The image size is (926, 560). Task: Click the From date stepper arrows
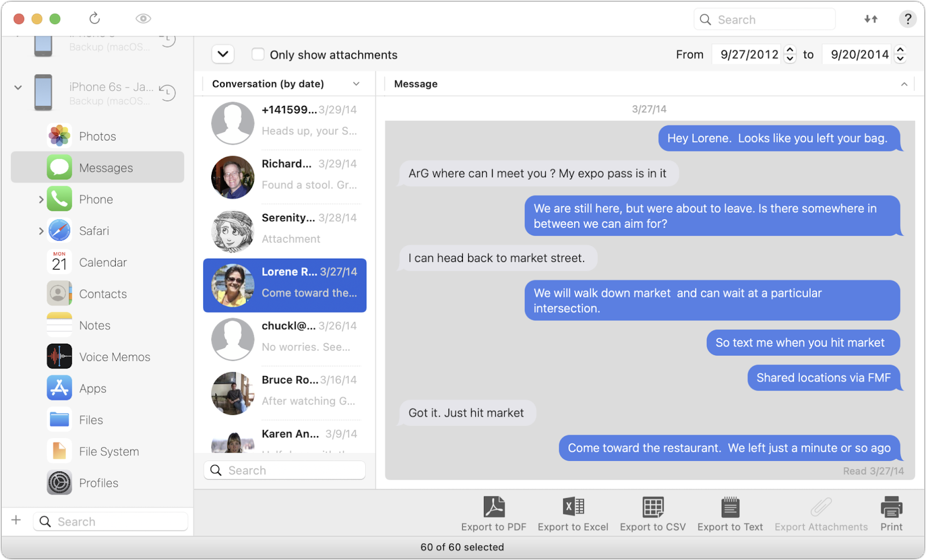pos(790,54)
